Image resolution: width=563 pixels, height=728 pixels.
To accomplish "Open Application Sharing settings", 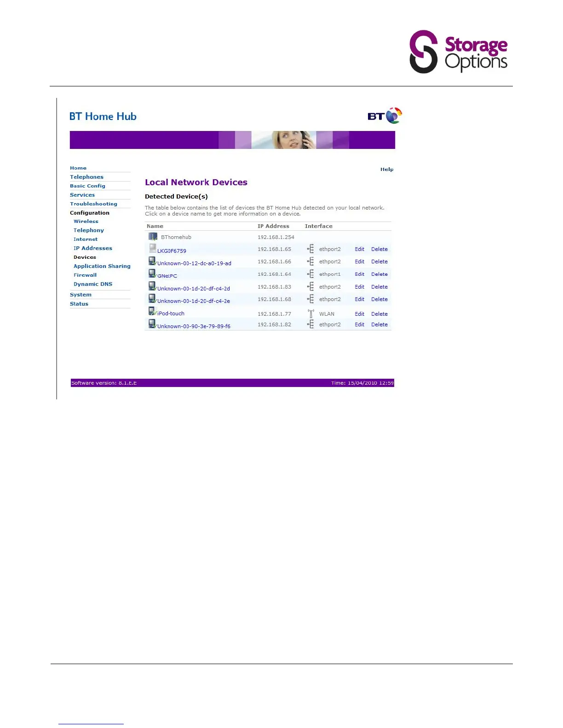I will coord(102,266).
